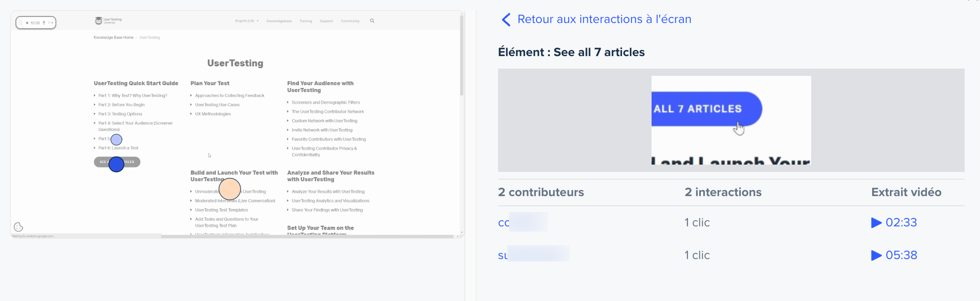Open 'Share Your Findings with UserTesting'
This screenshot has height=301, width=980.
[327, 210]
